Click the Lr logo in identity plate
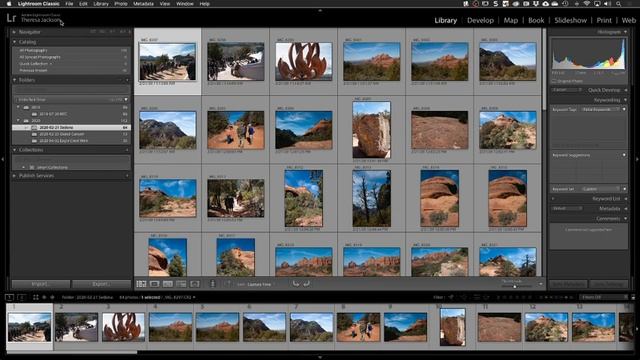This screenshot has width=640, height=360. [x=11, y=18]
